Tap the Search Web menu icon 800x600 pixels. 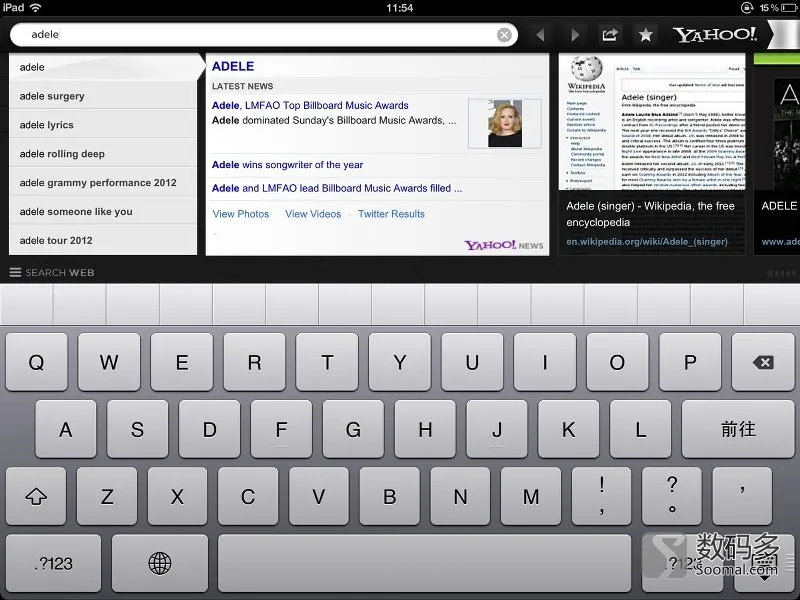coord(15,272)
